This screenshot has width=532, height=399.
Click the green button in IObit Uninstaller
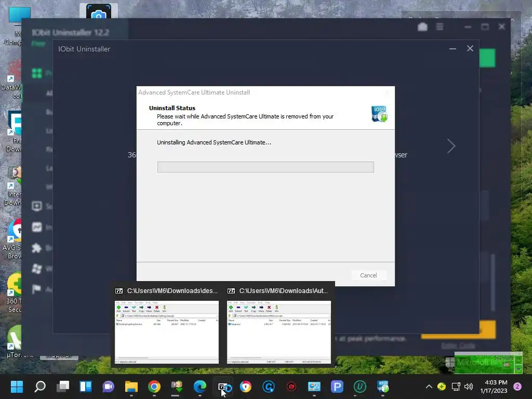(487, 58)
